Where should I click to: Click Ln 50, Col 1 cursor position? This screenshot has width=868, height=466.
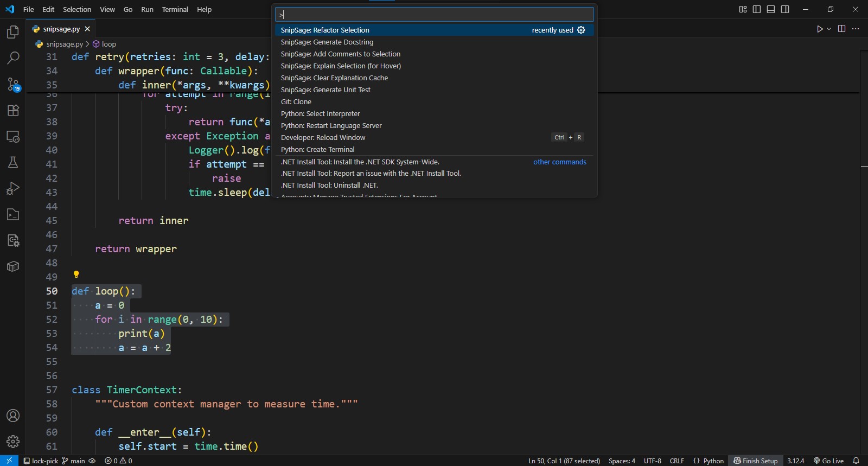point(564,461)
